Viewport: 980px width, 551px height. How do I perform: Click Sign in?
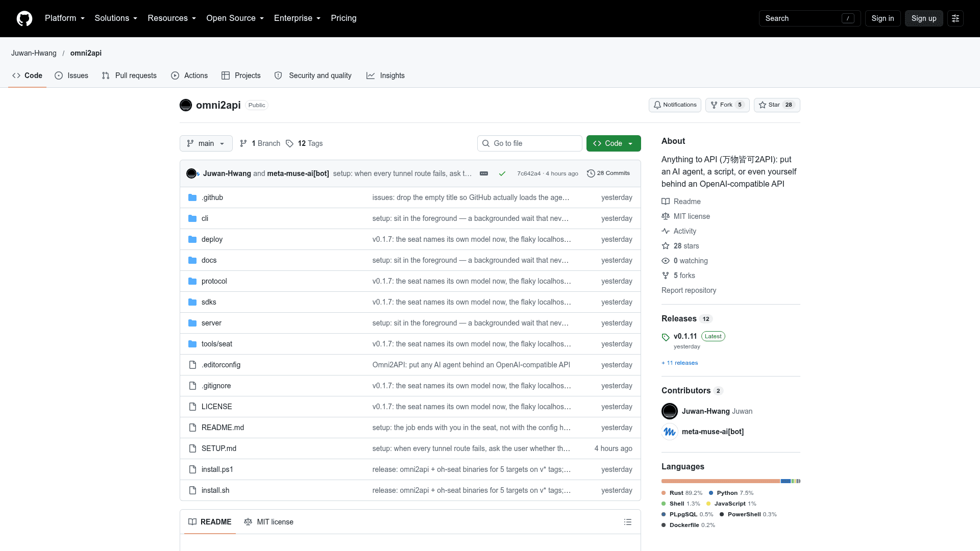(x=883, y=18)
